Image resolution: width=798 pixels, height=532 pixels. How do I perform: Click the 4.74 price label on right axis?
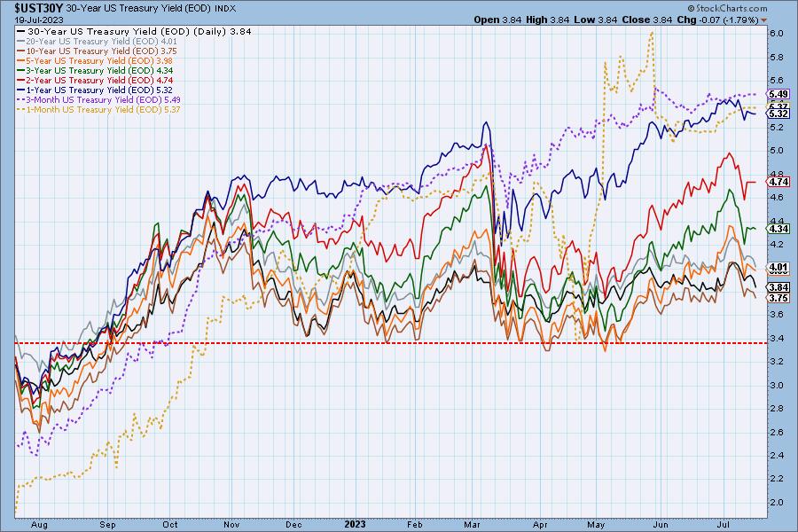coord(778,182)
